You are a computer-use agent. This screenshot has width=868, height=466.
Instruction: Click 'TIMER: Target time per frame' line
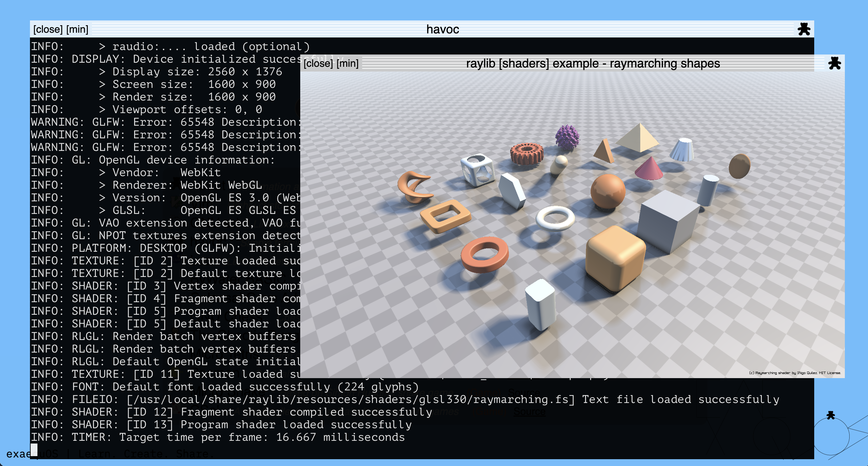[x=218, y=437]
